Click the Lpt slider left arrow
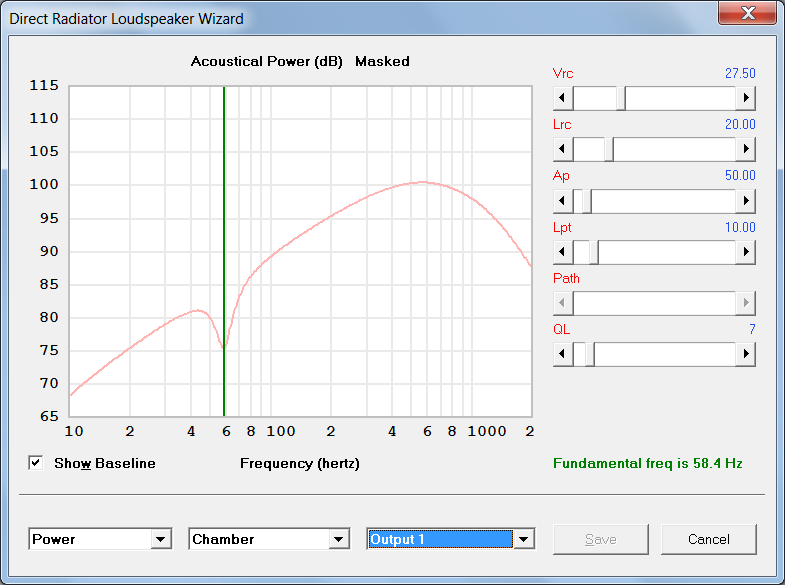 pyautogui.click(x=563, y=252)
